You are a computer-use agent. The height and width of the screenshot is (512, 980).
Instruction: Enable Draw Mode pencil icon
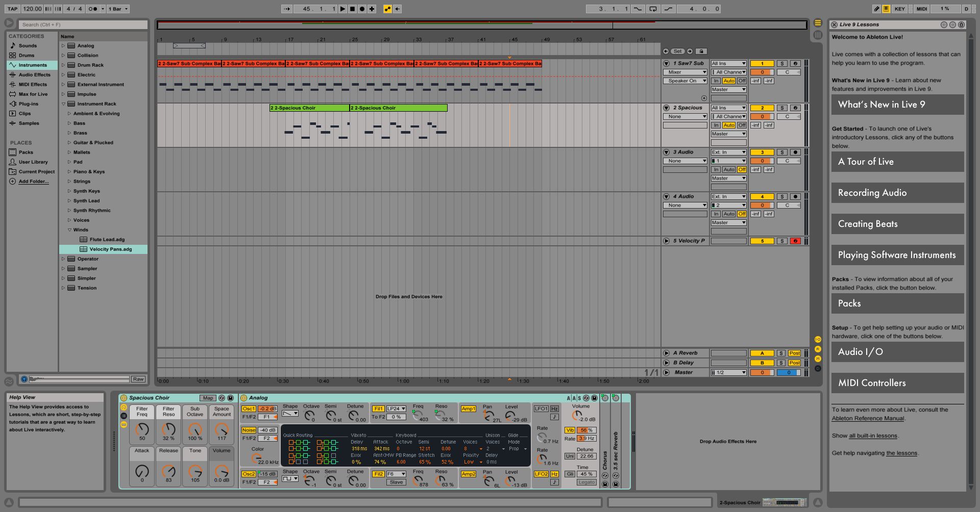[876, 9]
